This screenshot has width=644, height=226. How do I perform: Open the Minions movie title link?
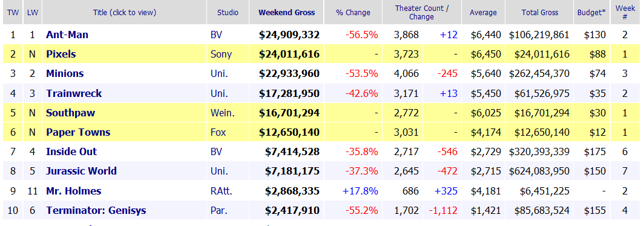[x=65, y=73]
